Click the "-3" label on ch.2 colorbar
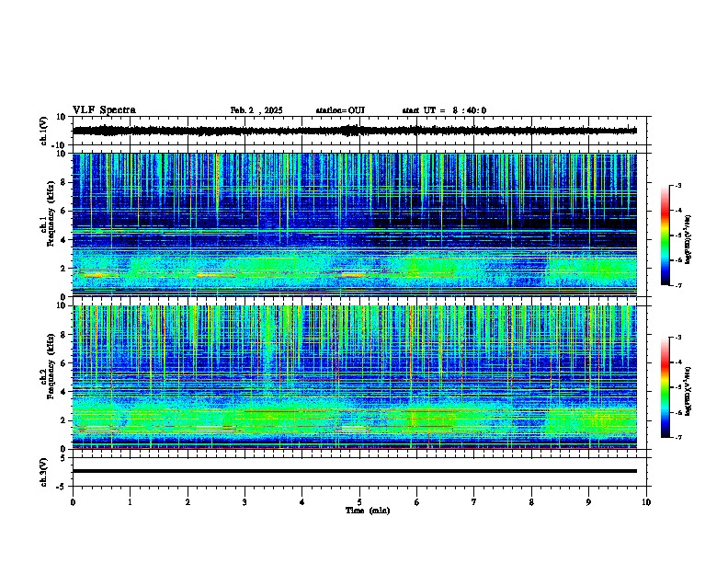728x563 pixels. 678,338
